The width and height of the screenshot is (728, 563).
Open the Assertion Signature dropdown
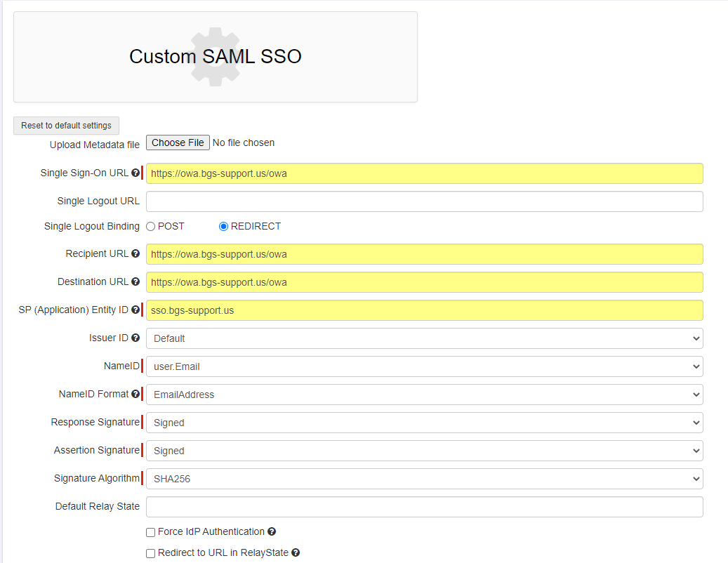(x=424, y=451)
